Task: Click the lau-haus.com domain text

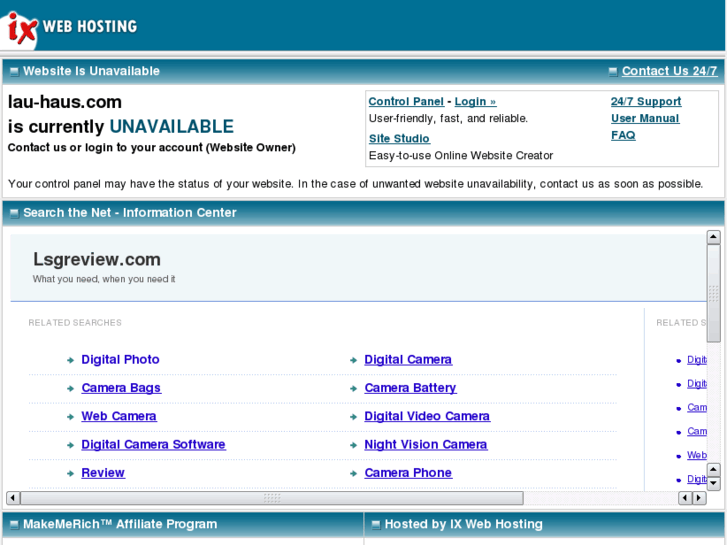Action: [x=65, y=102]
